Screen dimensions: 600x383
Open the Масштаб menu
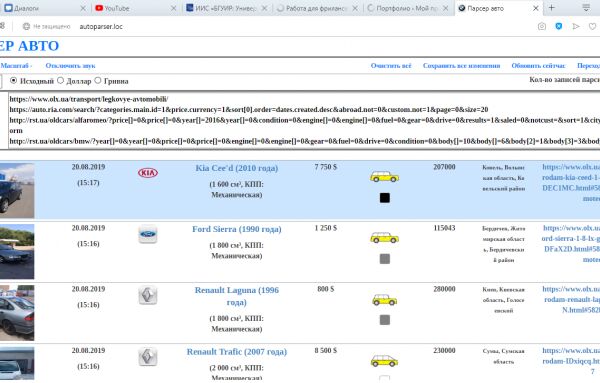(x=16, y=66)
